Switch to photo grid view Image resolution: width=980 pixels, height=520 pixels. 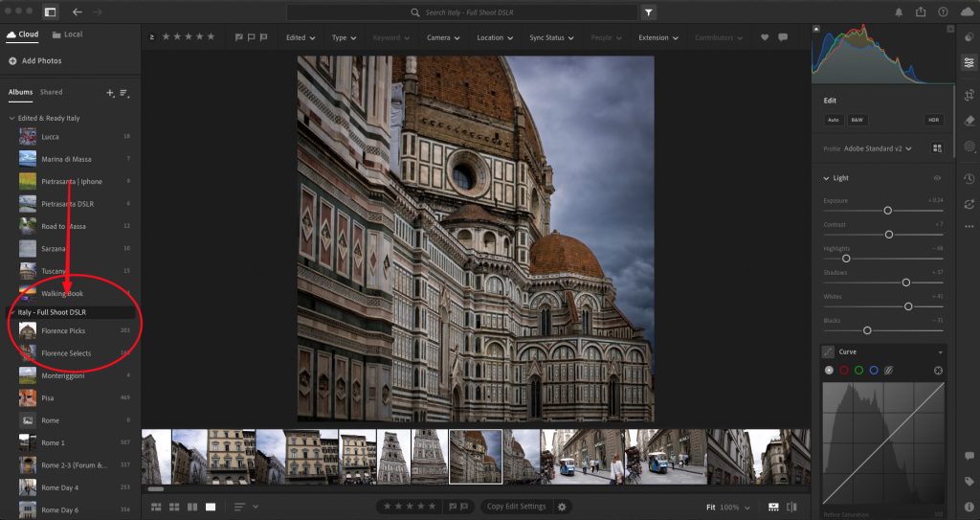pos(157,507)
